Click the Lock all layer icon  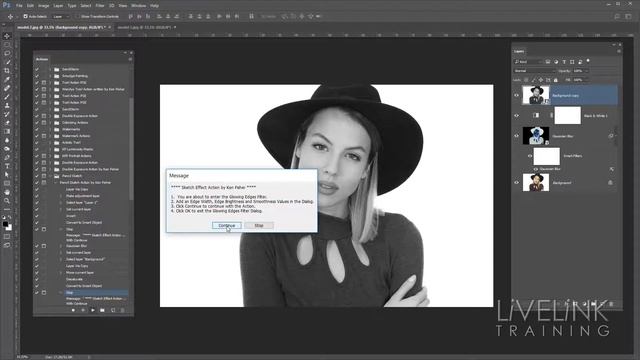pyautogui.click(x=556, y=80)
